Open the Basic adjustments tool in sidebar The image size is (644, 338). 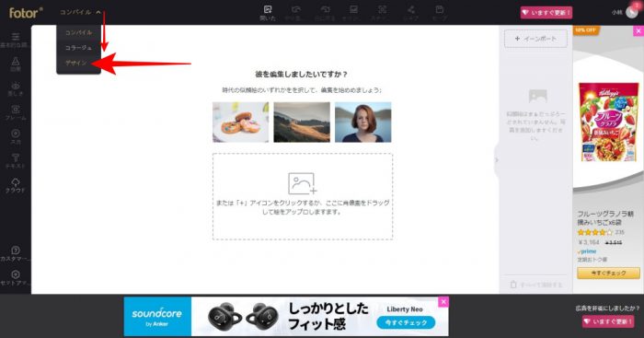click(x=16, y=41)
